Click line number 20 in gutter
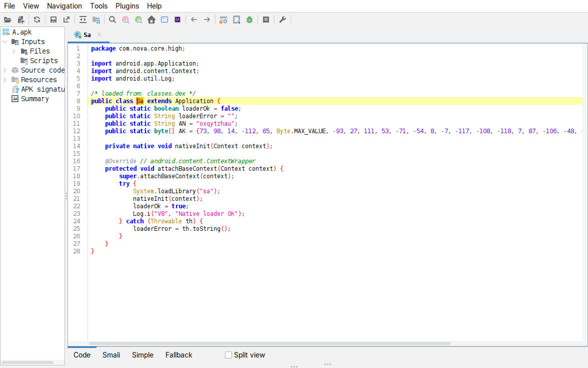The height and width of the screenshot is (368, 588). click(x=76, y=191)
